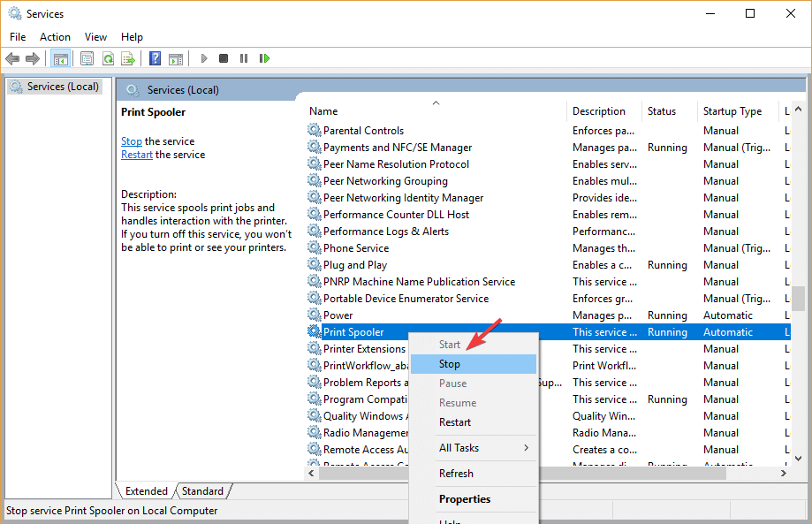Image resolution: width=812 pixels, height=524 pixels.
Task: Click the Print Spooler heading in the details pane
Action: [153, 112]
